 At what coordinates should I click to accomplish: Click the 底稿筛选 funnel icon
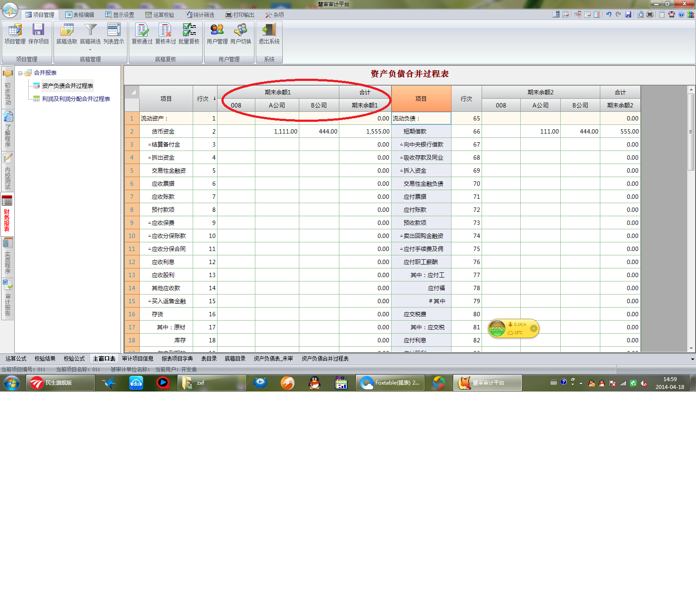(x=90, y=34)
